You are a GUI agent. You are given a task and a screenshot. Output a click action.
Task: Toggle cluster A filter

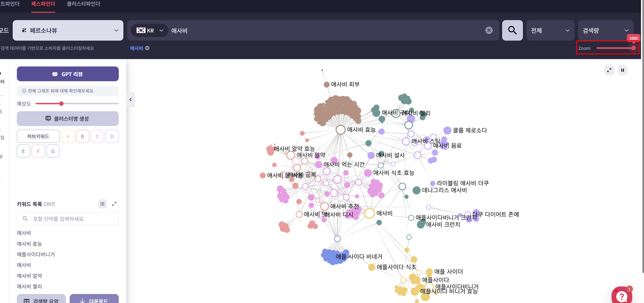pyautogui.click(x=68, y=136)
